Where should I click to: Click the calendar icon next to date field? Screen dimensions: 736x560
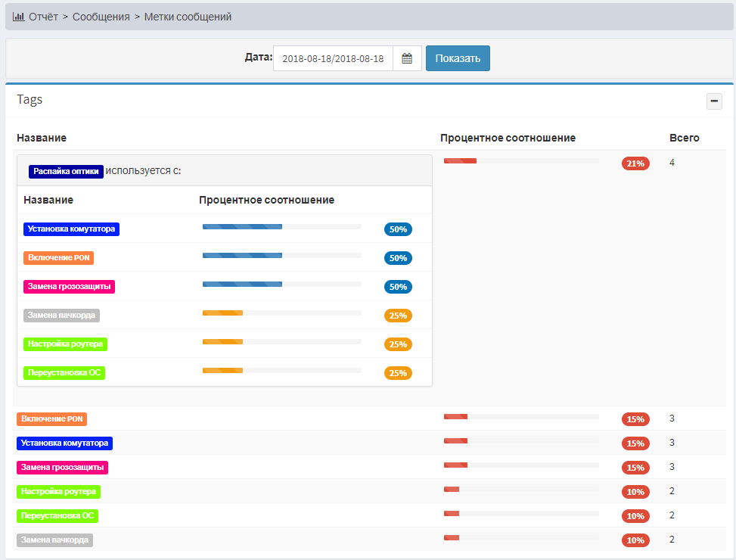click(407, 58)
